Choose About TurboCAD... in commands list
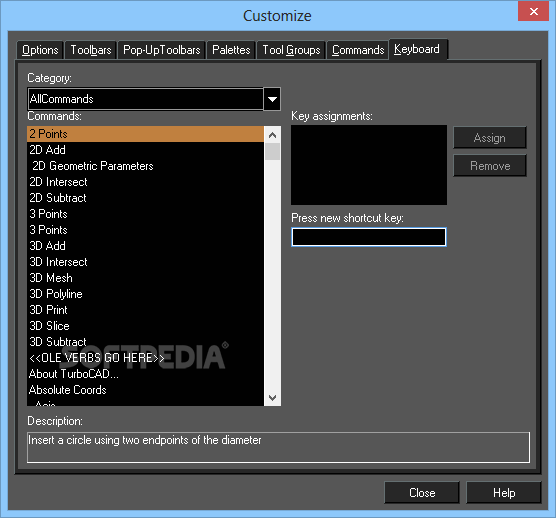556x518 pixels. tap(145, 374)
